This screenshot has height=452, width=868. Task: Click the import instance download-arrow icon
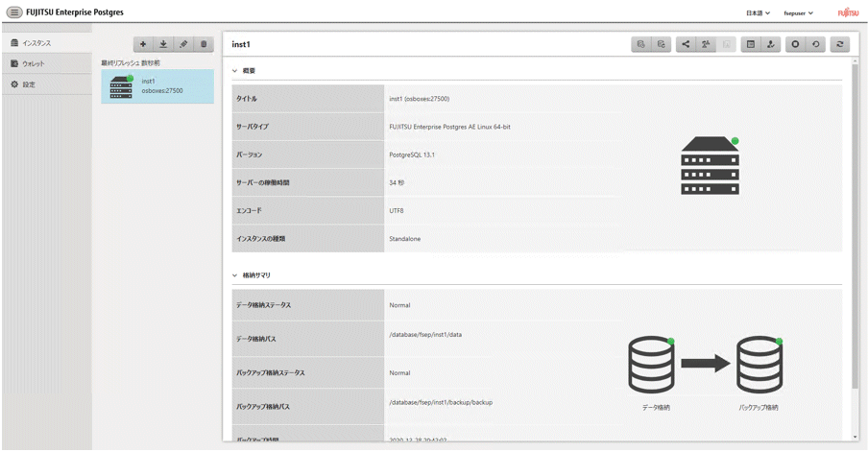pyautogui.click(x=163, y=44)
